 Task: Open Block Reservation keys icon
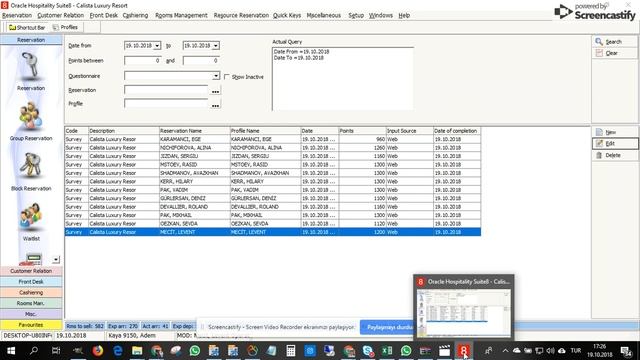point(31,166)
